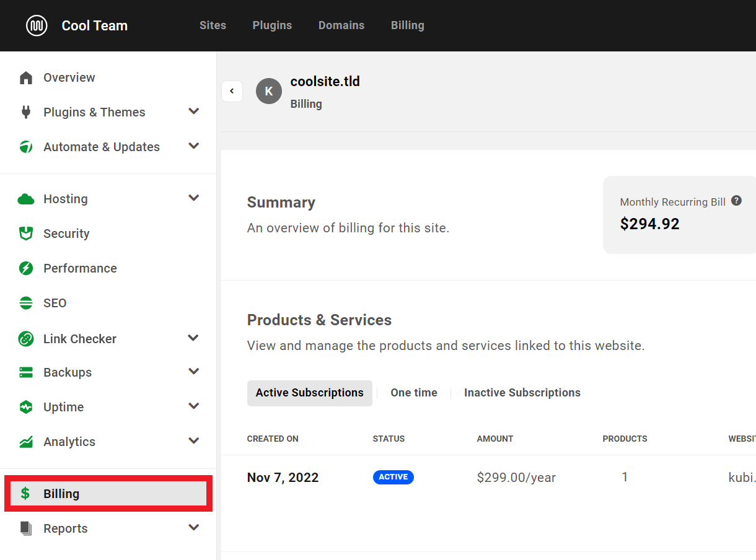The image size is (756, 560).
Task: Click the AMOUNT column header
Action: pyautogui.click(x=495, y=439)
